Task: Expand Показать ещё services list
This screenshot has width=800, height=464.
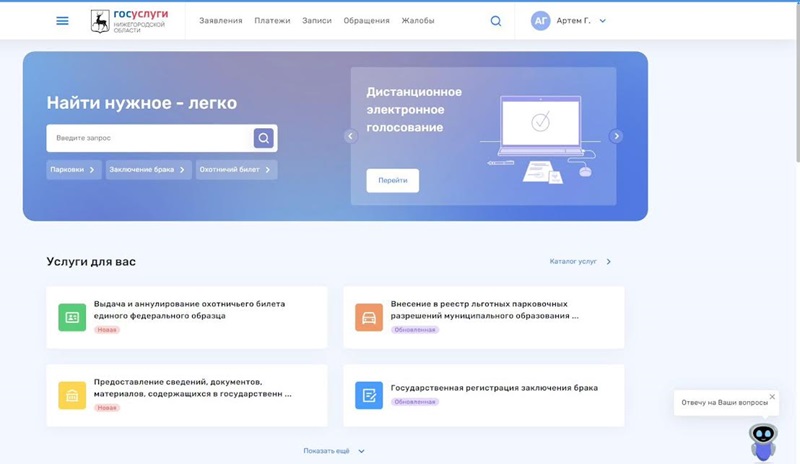Action: 334,451
